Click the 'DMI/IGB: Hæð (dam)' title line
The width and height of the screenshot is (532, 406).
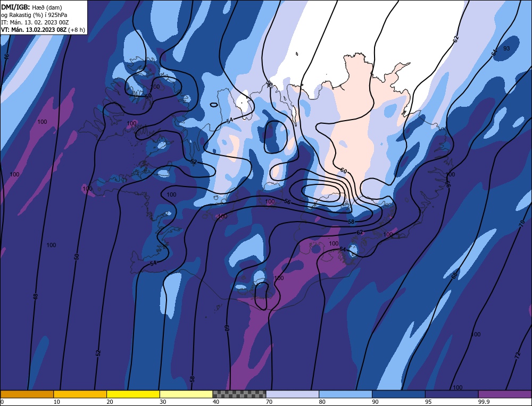[x=31, y=7]
